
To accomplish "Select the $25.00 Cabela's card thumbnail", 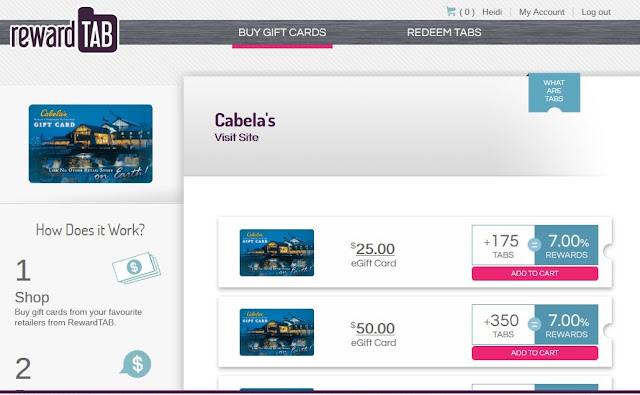I will tap(277, 253).
